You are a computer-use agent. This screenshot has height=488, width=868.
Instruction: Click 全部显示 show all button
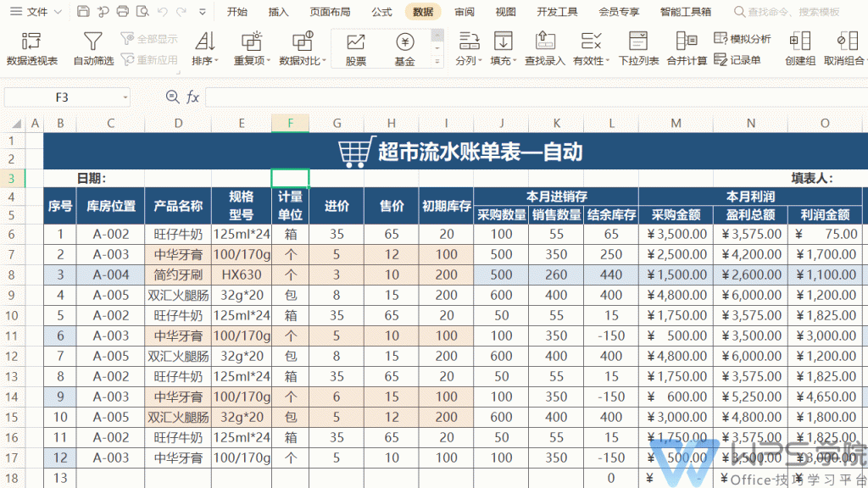point(149,39)
